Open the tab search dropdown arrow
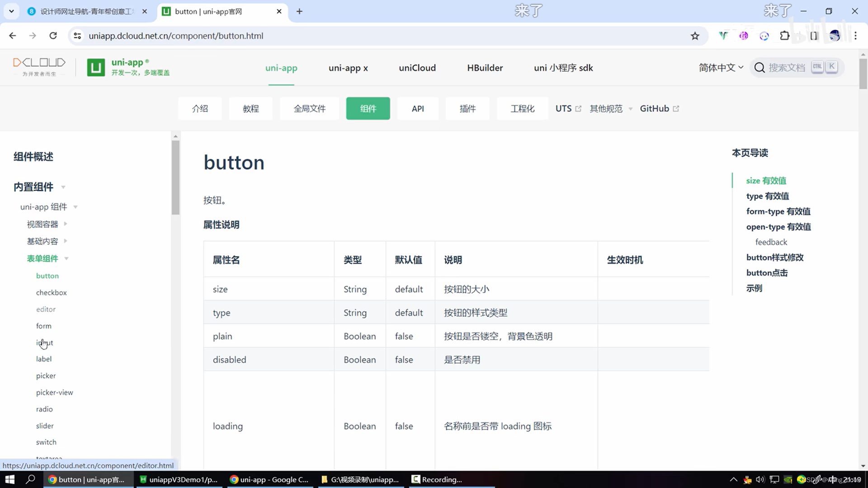The image size is (868, 488). click(11, 11)
